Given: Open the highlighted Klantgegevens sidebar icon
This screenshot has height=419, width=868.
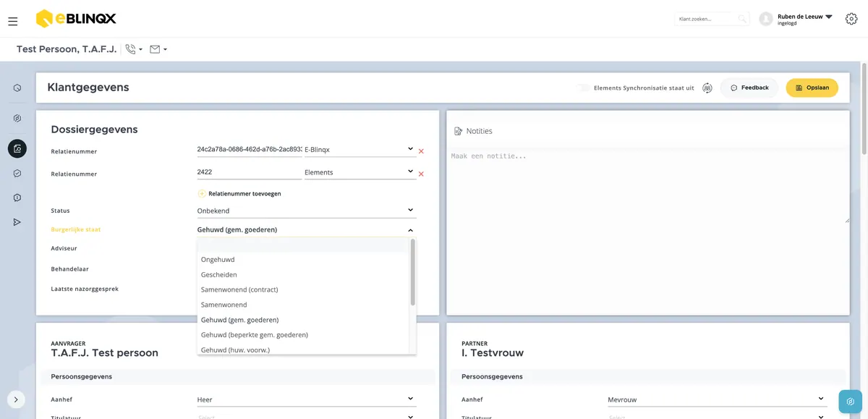Looking at the screenshot, I should [x=17, y=149].
